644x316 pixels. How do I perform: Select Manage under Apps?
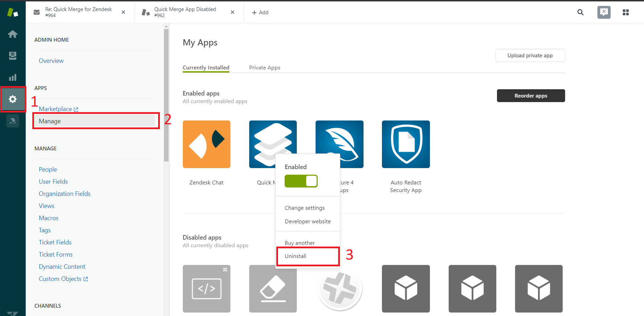point(94,121)
